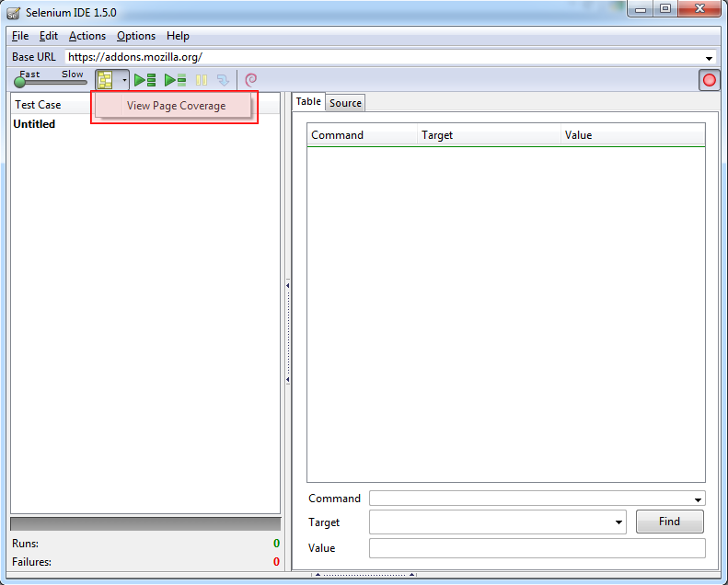Click the page coverage toolbar icon
728x585 pixels.
pyautogui.click(x=106, y=80)
